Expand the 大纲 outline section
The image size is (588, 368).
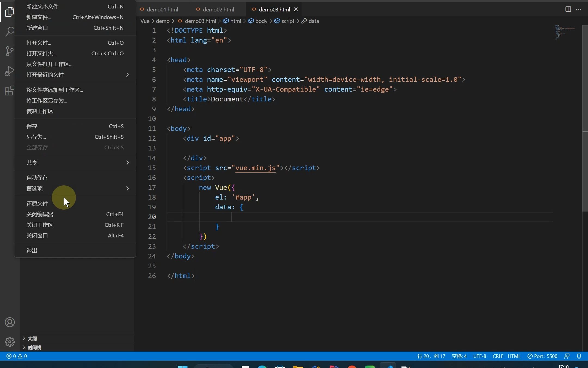point(32,339)
